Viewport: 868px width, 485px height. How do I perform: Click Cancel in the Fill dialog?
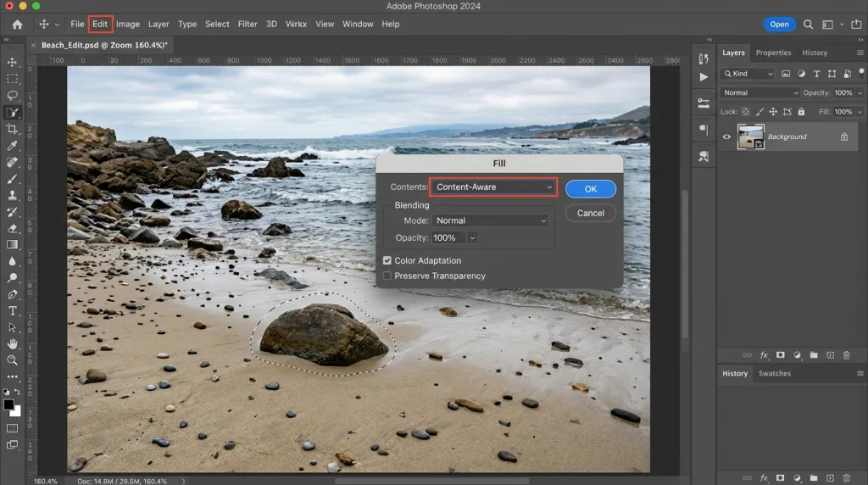tap(591, 213)
